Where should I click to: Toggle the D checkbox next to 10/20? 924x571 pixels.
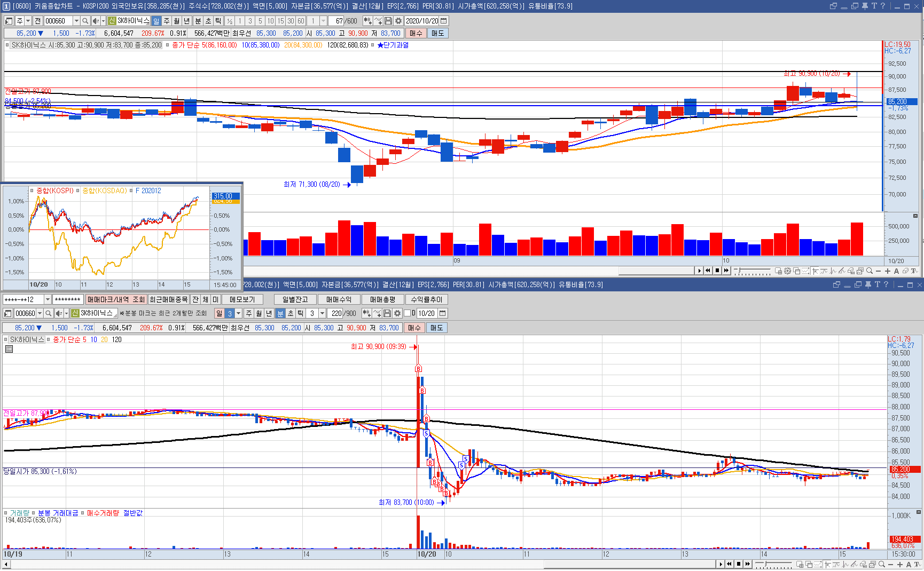tap(407, 313)
